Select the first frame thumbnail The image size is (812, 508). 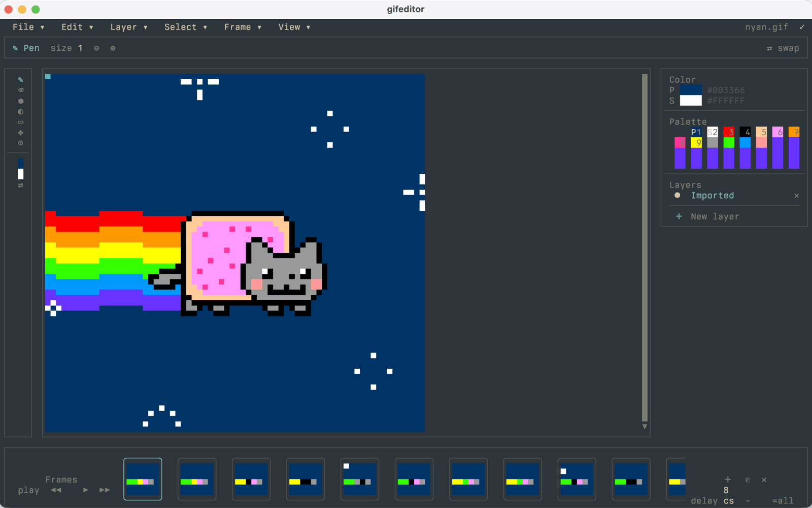coord(143,479)
